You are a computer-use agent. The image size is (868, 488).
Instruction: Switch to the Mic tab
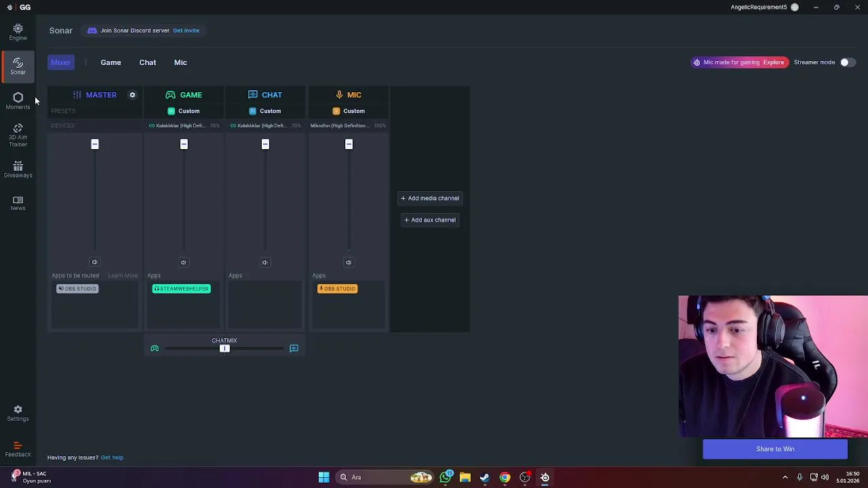pyautogui.click(x=180, y=62)
